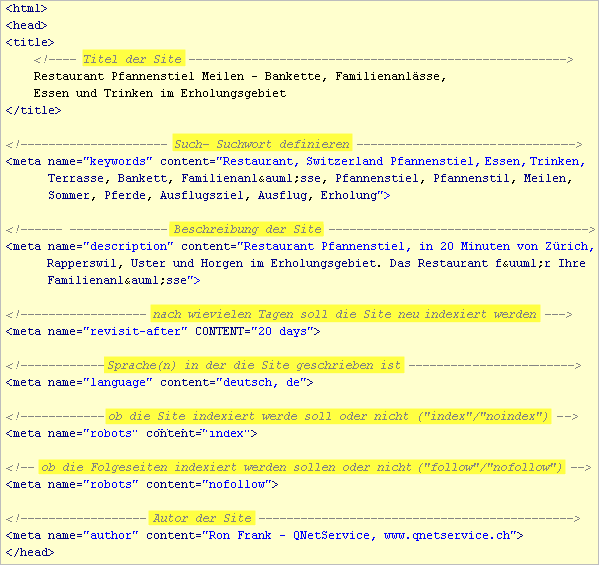Click description line 'Rapperswil, Uster und Horgen'
The width and height of the screenshot is (599, 565).
(316, 263)
